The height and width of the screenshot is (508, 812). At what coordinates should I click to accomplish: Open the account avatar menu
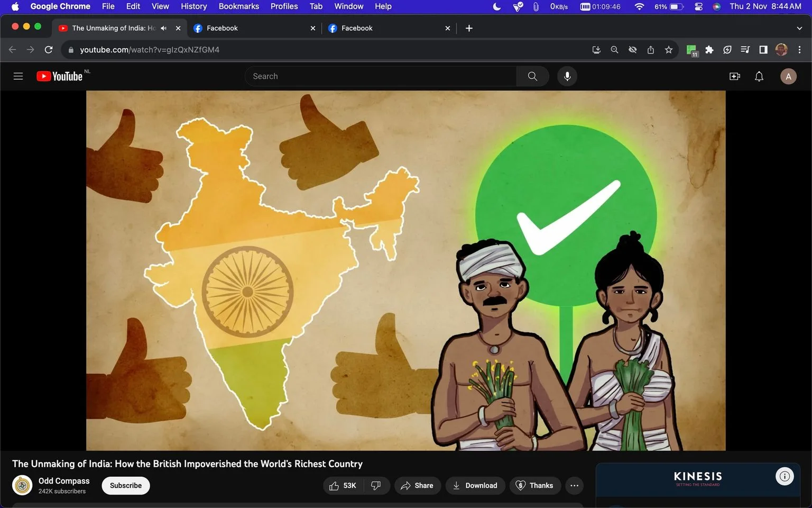pos(788,76)
